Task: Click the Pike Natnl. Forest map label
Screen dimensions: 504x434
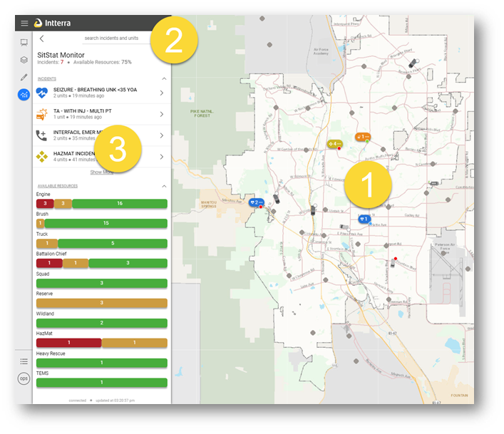Action: tap(202, 113)
